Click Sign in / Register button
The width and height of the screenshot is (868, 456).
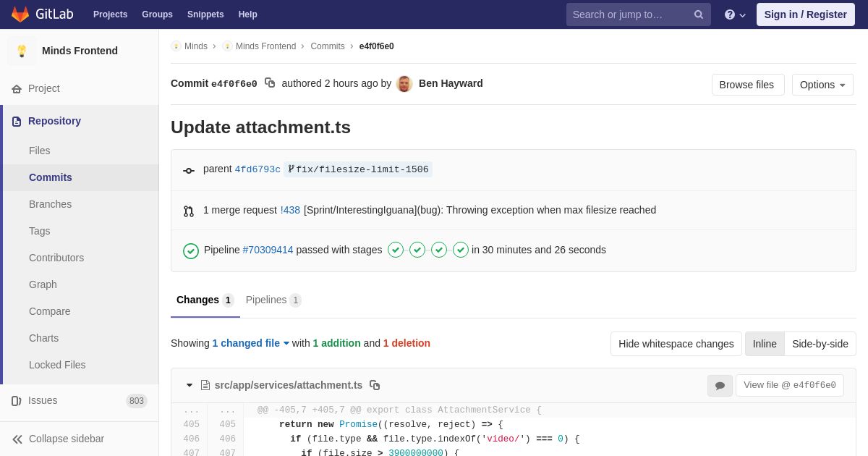(806, 14)
